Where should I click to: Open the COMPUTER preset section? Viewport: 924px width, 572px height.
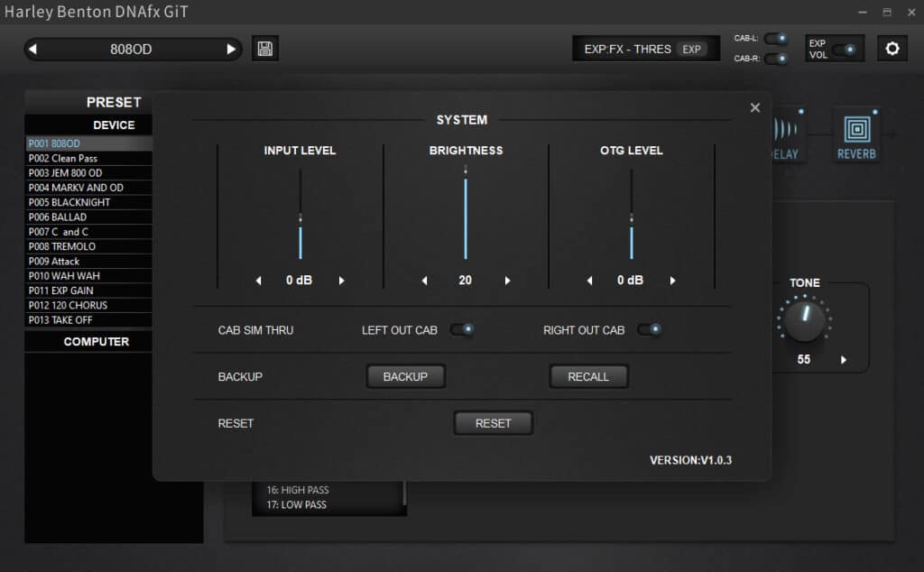(88, 342)
